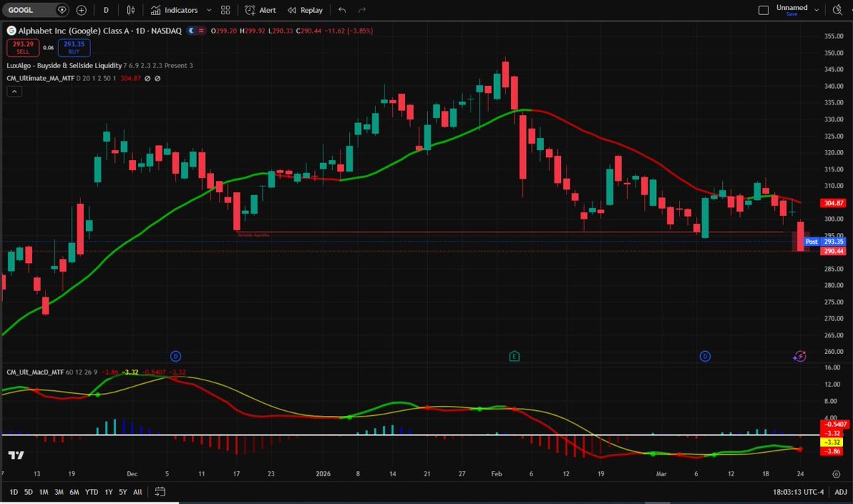Create a new Alert
The width and height of the screenshot is (853, 504).
click(260, 10)
